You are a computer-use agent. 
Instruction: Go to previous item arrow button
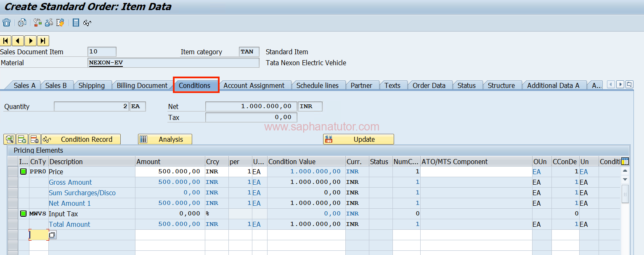point(18,41)
